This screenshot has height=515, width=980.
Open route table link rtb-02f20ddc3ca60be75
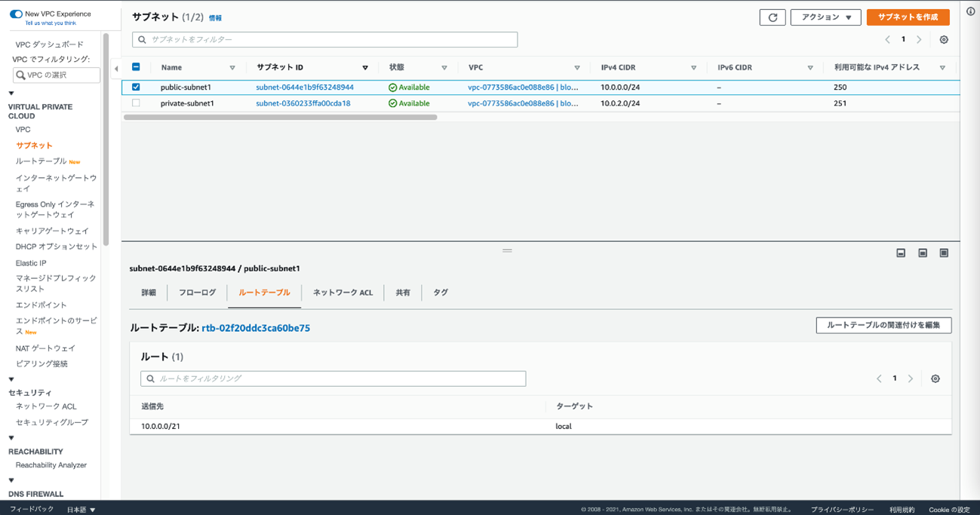(256, 328)
